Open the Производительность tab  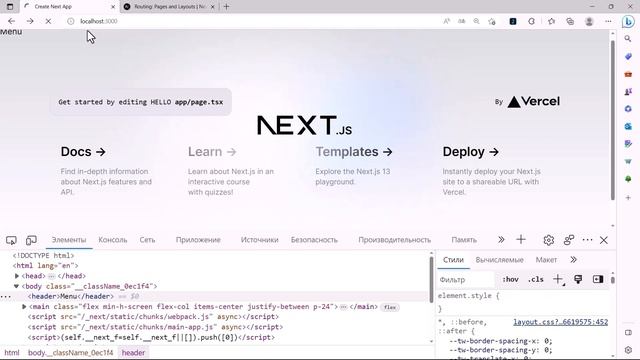395,240
